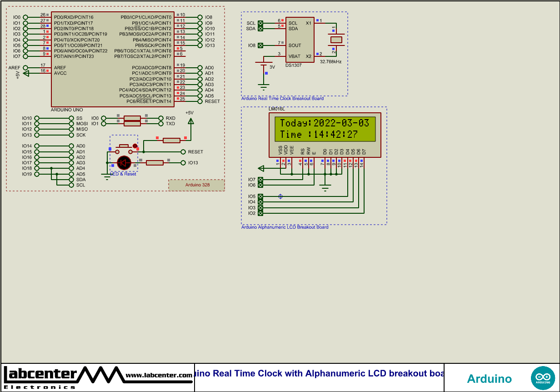Select the ARDUINO UNO microcontroller block

click(x=114, y=59)
